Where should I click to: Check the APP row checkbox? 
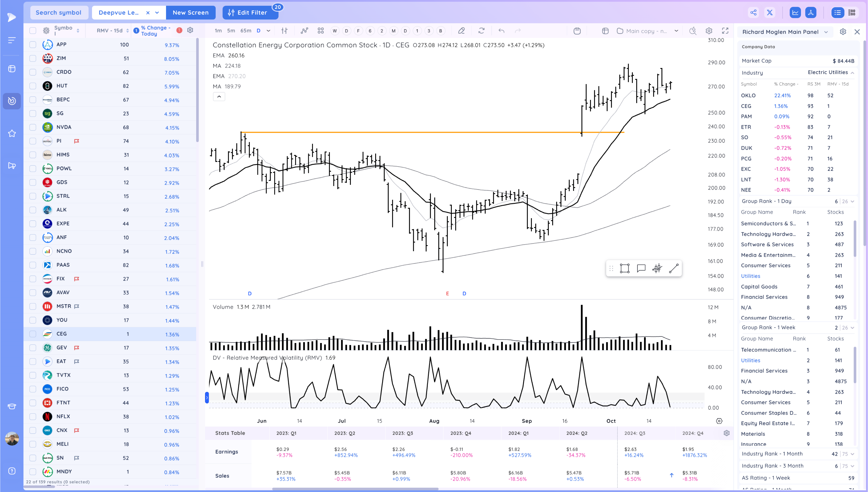tap(33, 44)
